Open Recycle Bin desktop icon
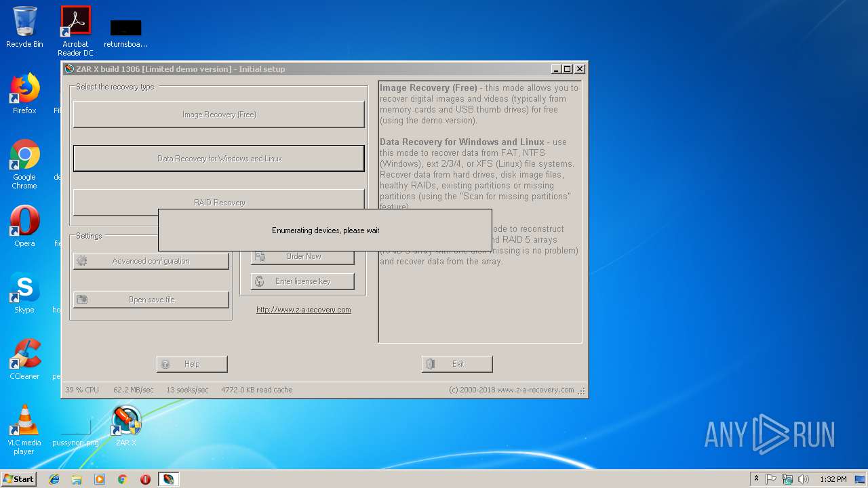 point(24,27)
